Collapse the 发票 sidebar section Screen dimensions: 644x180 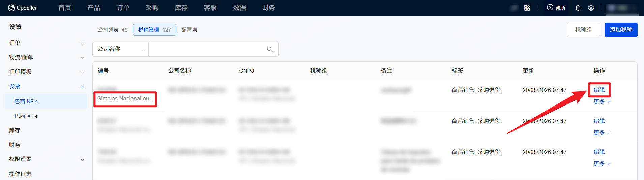coord(46,86)
